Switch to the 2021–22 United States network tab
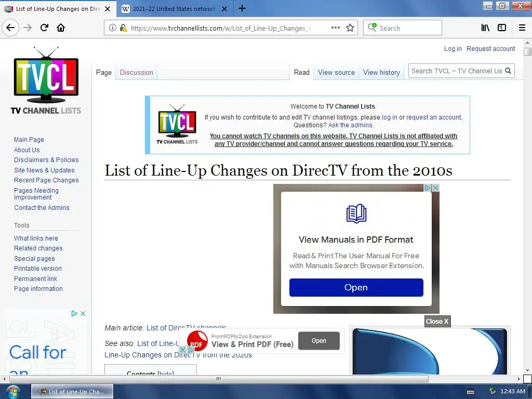The height and width of the screenshot is (399, 532). click(174, 9)
